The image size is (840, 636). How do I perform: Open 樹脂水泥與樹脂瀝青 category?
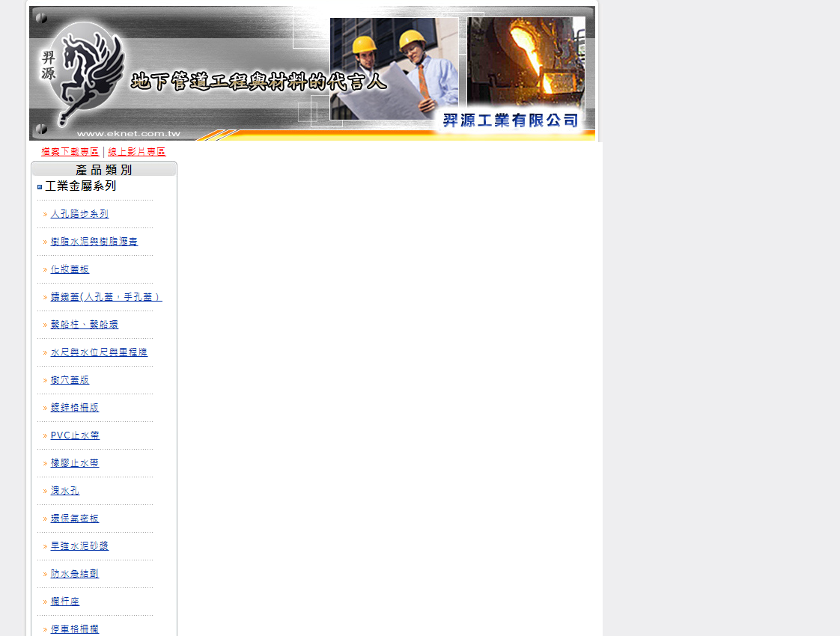pos(94,242)
